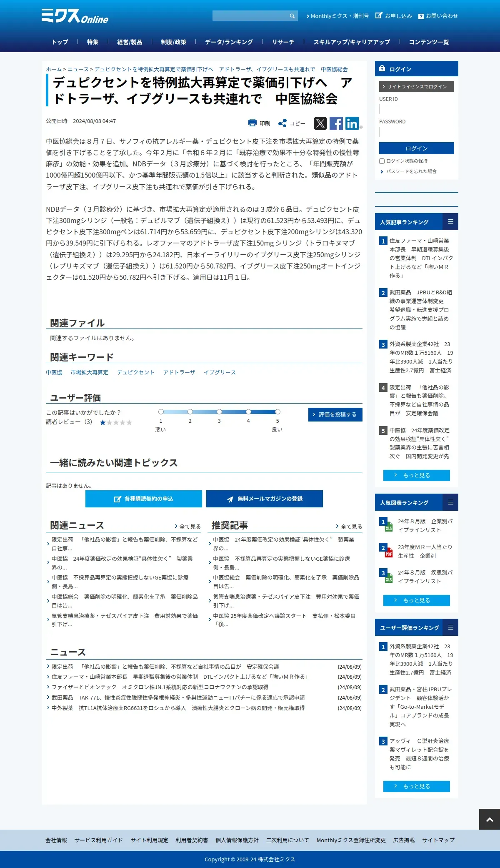Click 市場拡大再算定 keyword link
The width and height of the screenshot is (500, 868).
click(x=89, y=372)
